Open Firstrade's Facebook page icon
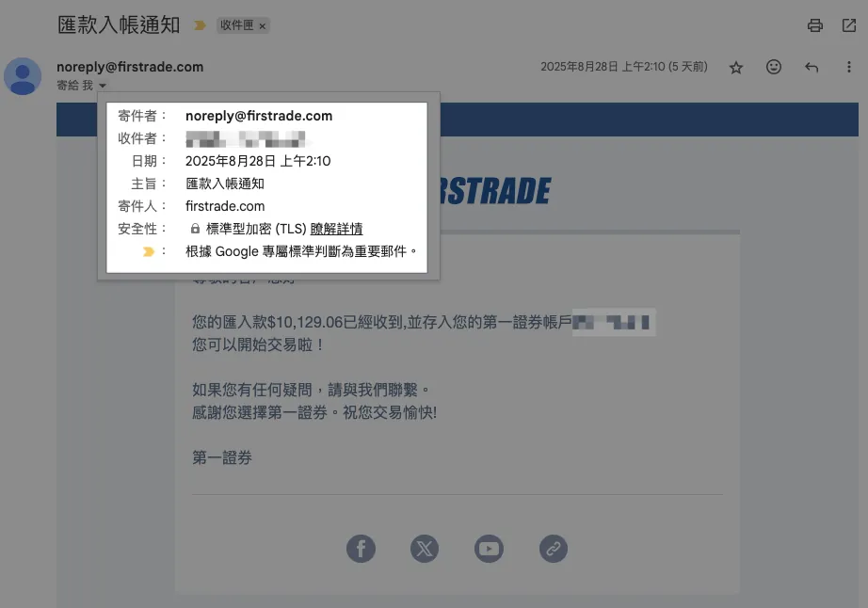Viewport: 868px width, 608px height. point(361,548)
